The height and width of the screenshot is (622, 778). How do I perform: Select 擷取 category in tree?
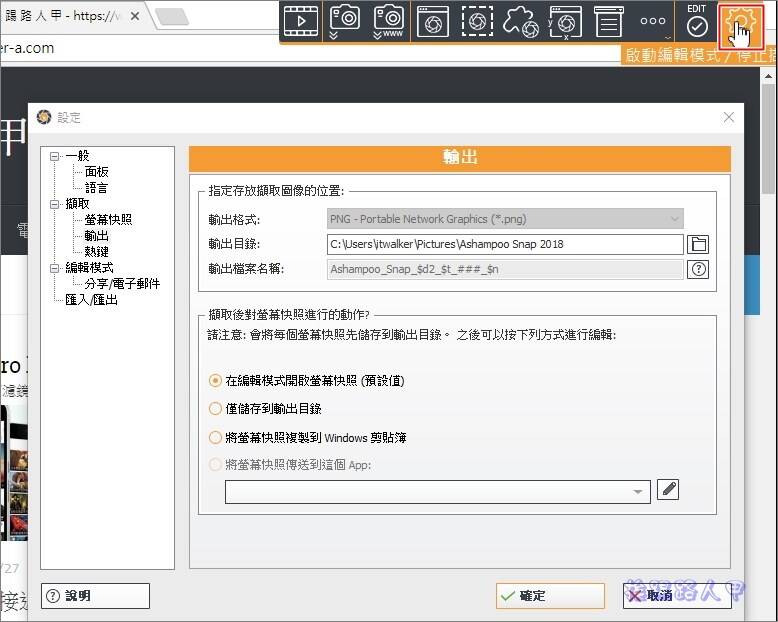(x=77, y=203)
